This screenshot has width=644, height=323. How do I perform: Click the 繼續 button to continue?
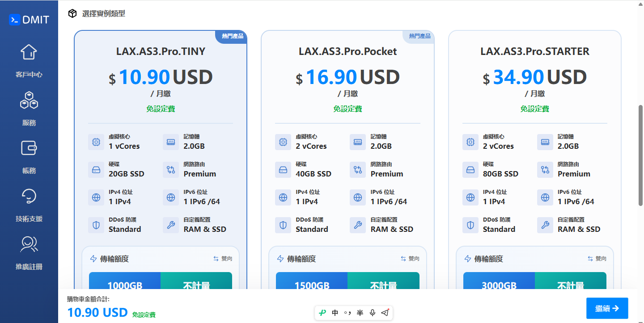pyautogui.click(x=607, y=308)
